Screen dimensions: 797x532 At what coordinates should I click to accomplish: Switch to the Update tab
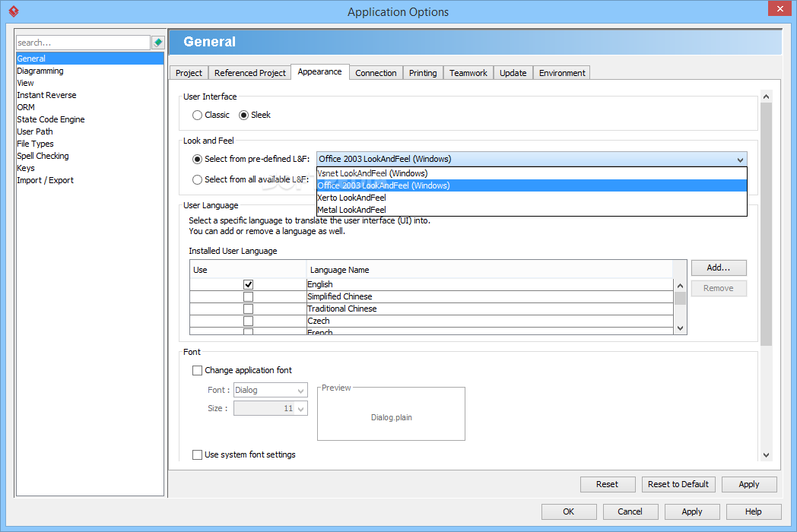coord(513,73)
